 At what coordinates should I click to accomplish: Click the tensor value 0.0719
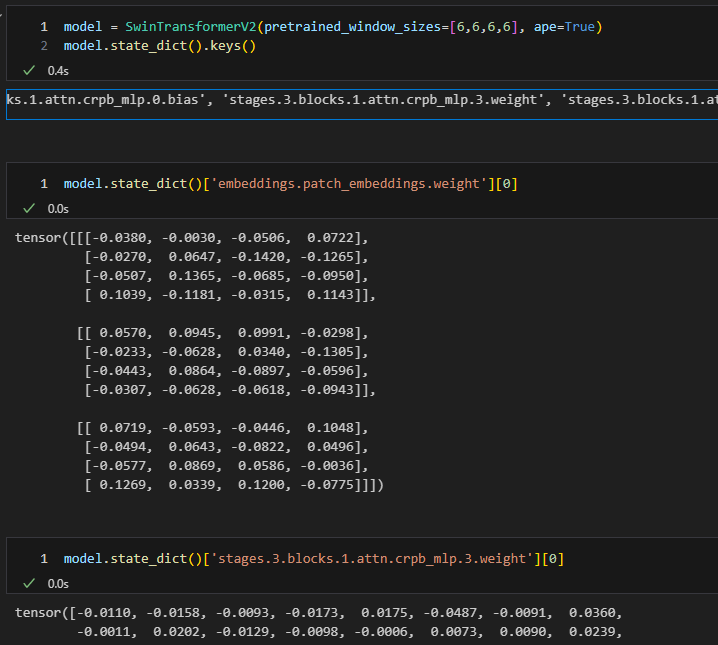122,428
